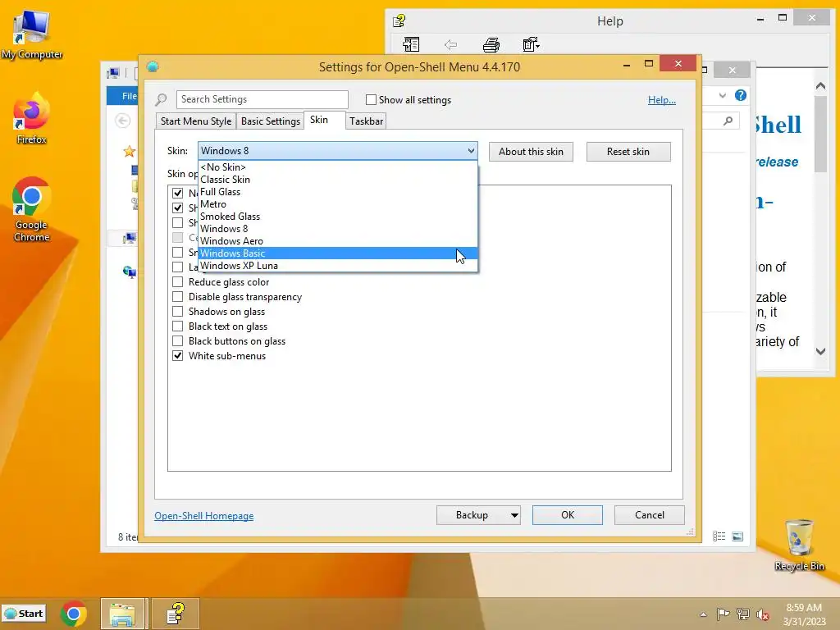
Task: Check Black buttons on glass
Action: (x=177, y=341)
